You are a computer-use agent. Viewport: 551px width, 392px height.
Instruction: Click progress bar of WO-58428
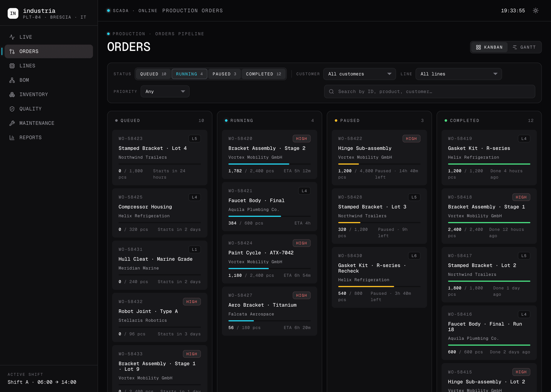coord(379,223)
